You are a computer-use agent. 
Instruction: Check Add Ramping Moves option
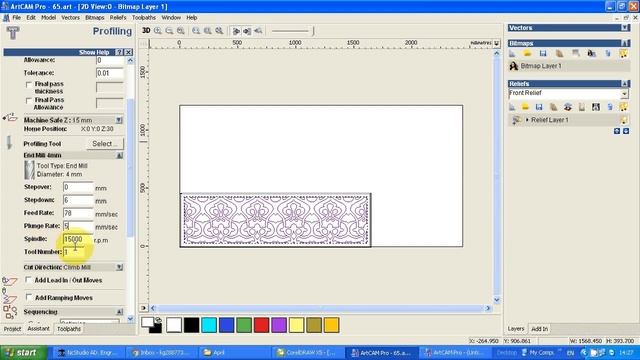point(29,297)
